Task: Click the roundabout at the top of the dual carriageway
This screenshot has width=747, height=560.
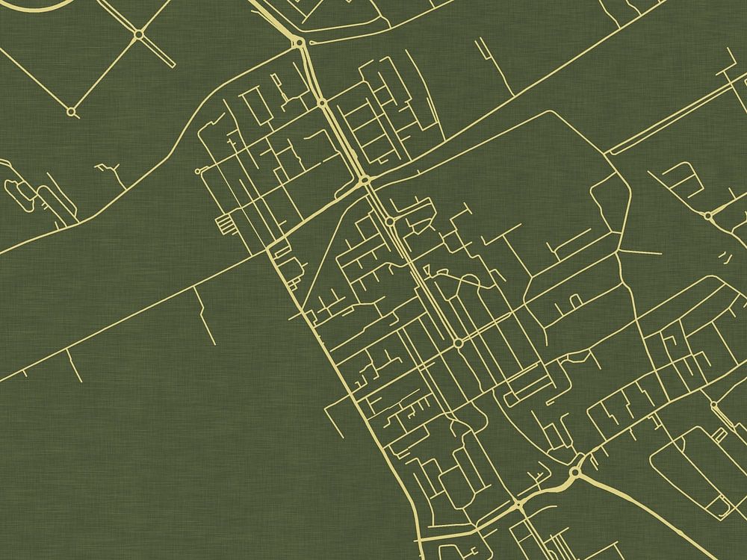Action: pos(300,43)
